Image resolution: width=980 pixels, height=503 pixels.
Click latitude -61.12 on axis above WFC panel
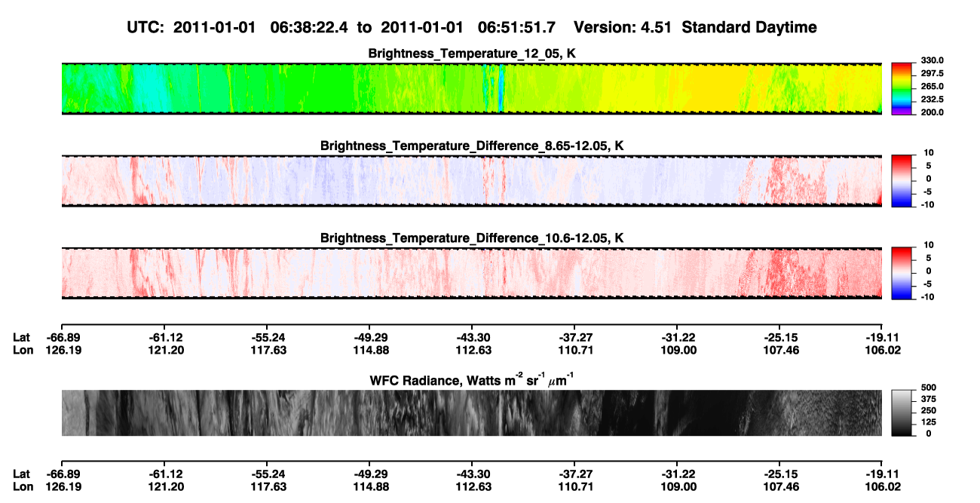(x=164, y=337)
